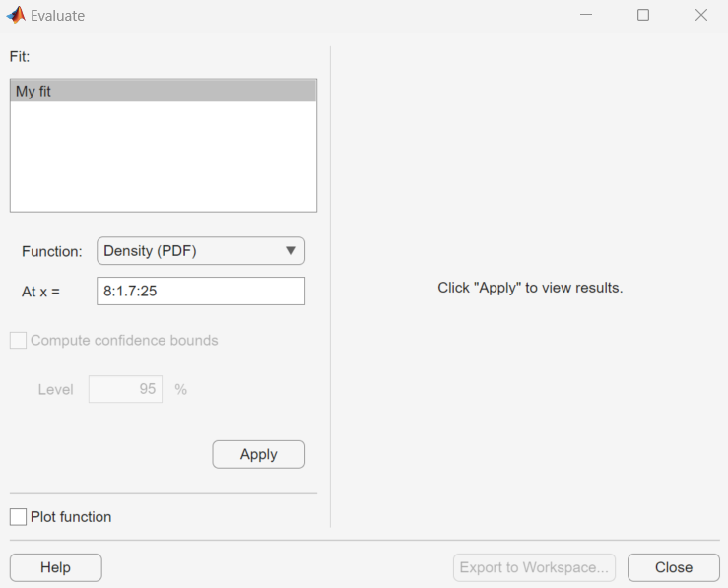Enable the Plot function checkbox
Screen dimensions: 728x588
click(x=18, y=516)
